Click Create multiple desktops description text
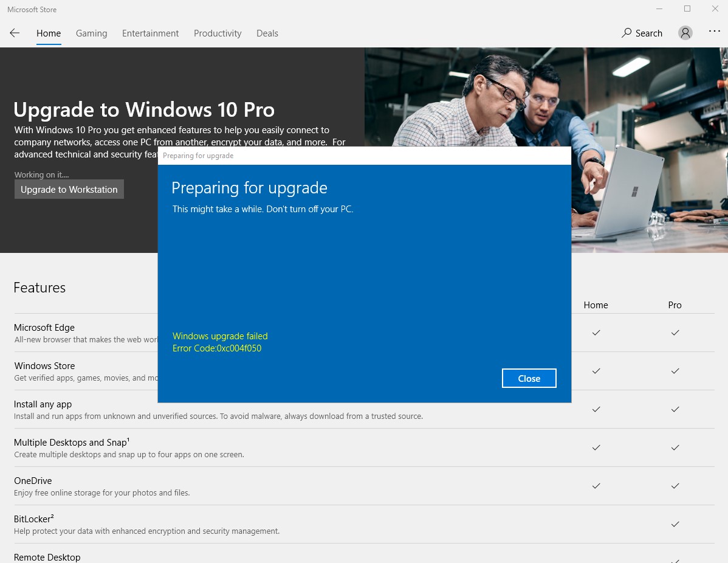Screen dimensions: 728x563 pos(129,454)
